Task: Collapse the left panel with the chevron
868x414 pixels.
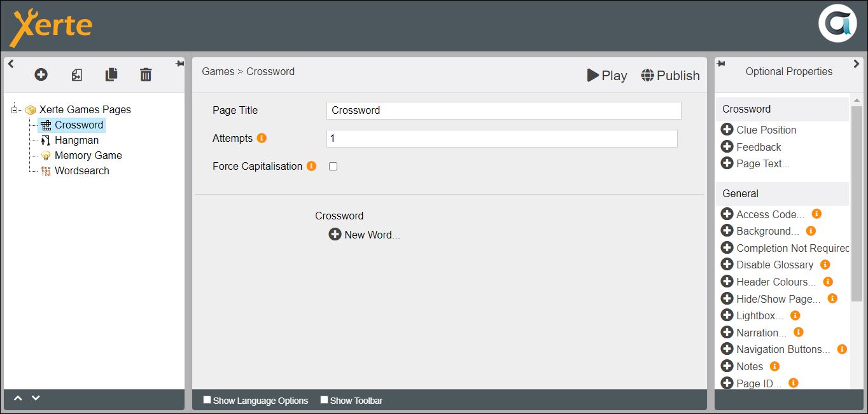Action: tap(11, 64)
